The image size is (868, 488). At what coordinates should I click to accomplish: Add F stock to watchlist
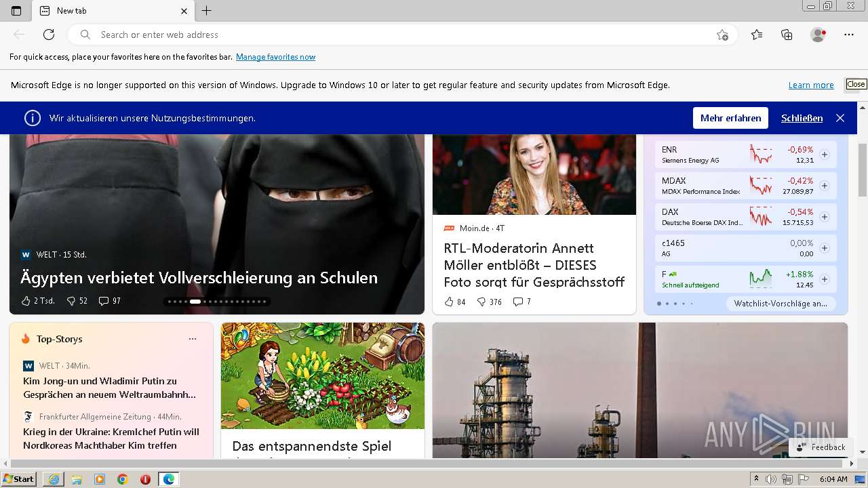coord(825,279)
